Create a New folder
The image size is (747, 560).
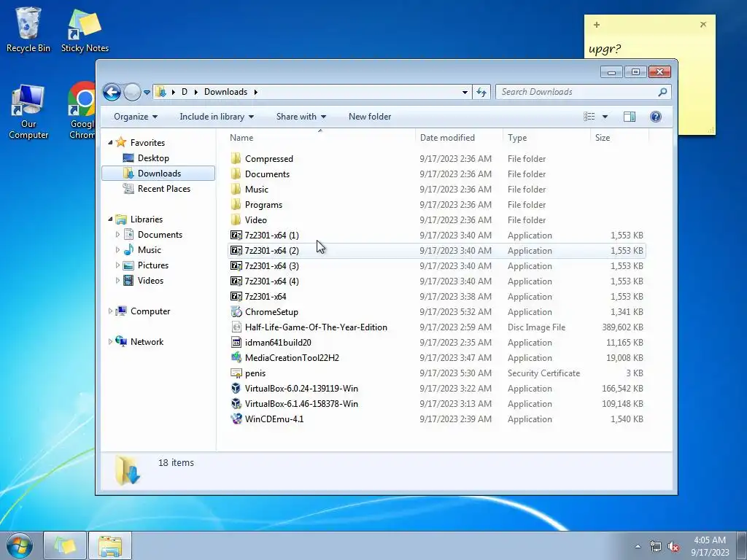pos(370,117)
